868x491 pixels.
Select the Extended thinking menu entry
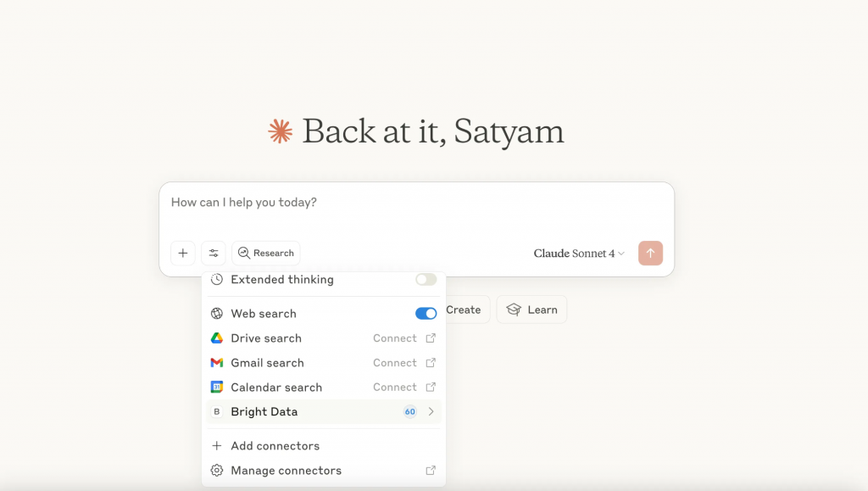[x=324, y=280]
